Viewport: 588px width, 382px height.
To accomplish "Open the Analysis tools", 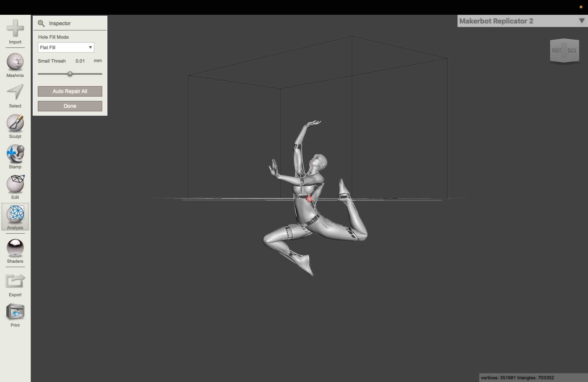I will pos(15,214).
